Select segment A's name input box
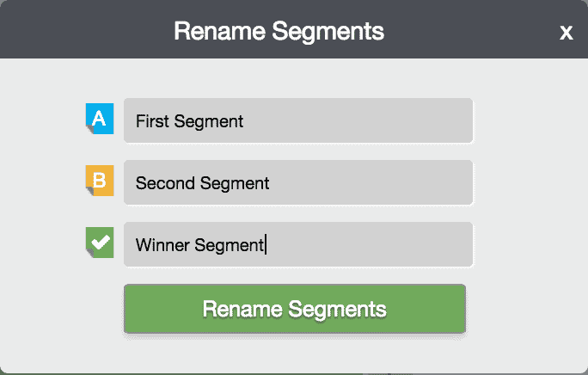 pyautogui.click(x=297, y=120)
